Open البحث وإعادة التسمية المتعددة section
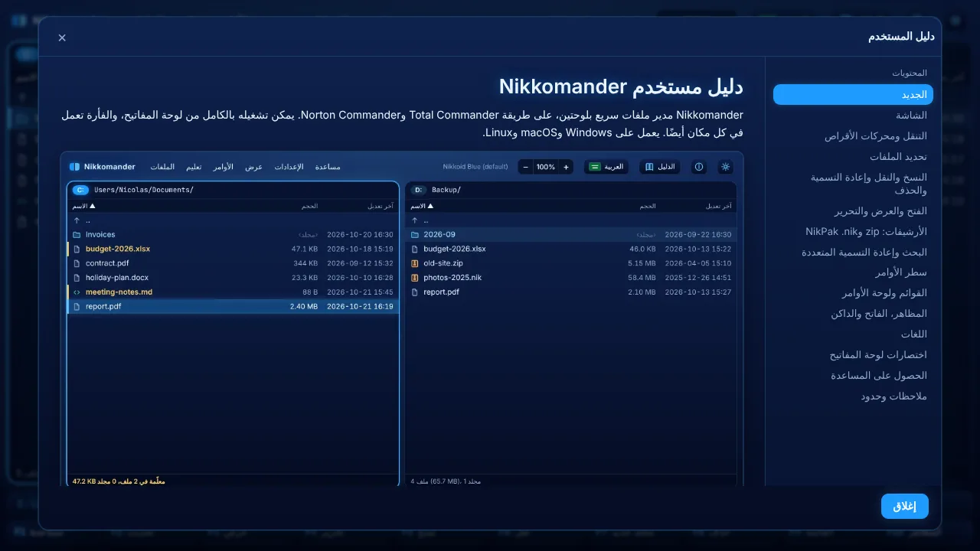The width and height of the screenshot is (980, 551). (853, 253)
